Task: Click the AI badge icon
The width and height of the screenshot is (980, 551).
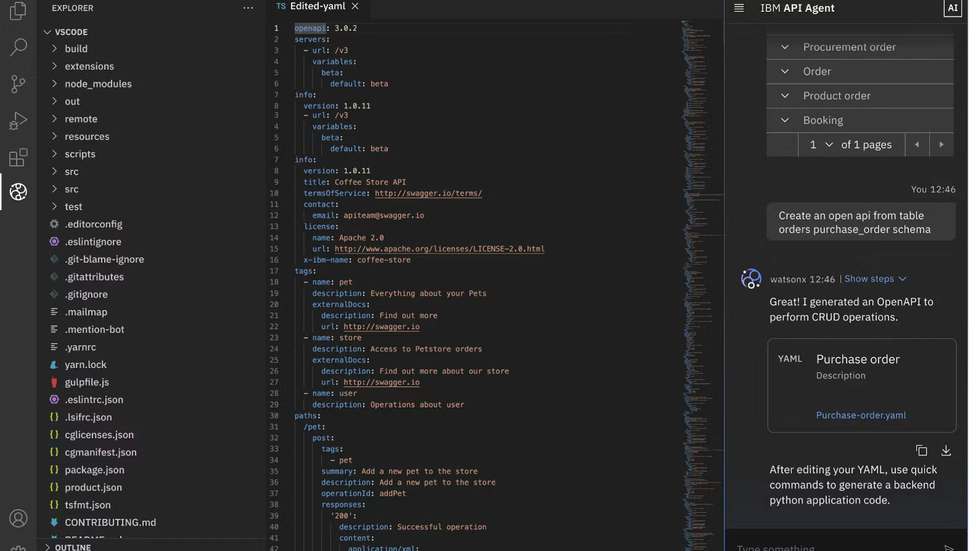Action: [x=953, y=8]
